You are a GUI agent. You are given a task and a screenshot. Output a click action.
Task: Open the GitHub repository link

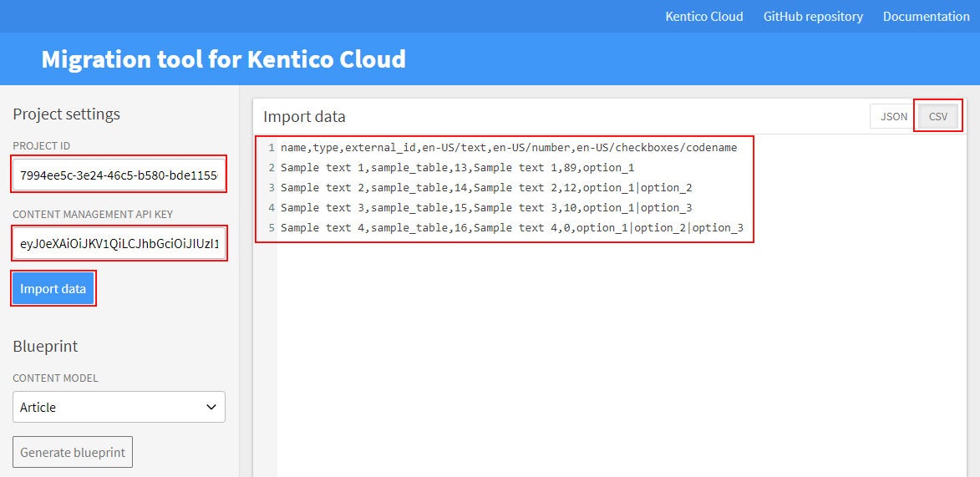(x=813, y=16)
